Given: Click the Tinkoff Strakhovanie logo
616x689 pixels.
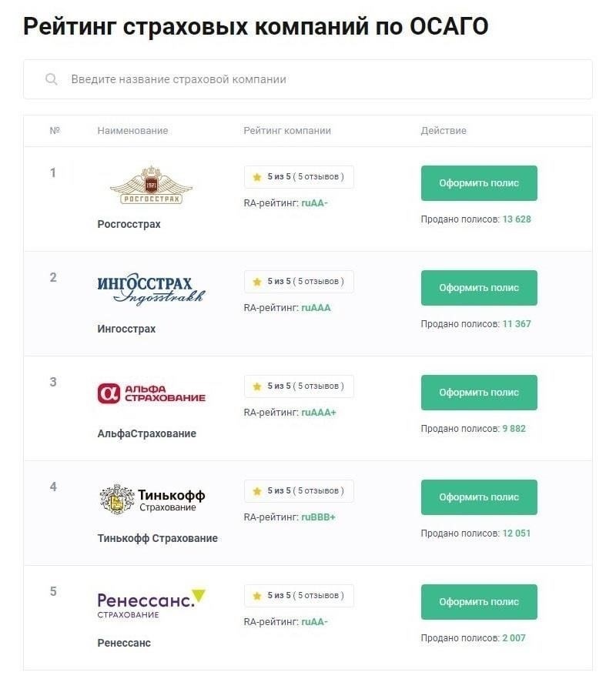Looking at the screenshot, I should [x=152, y=499].
